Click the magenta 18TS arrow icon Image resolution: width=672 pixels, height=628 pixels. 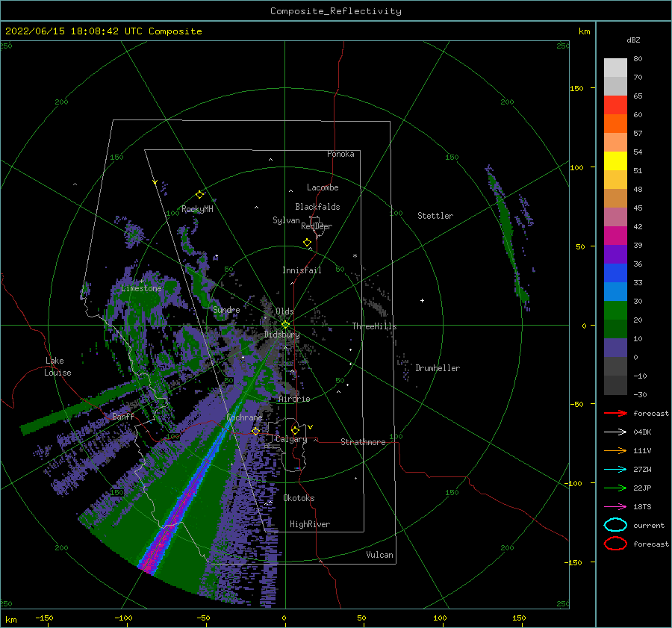[615, 507]
